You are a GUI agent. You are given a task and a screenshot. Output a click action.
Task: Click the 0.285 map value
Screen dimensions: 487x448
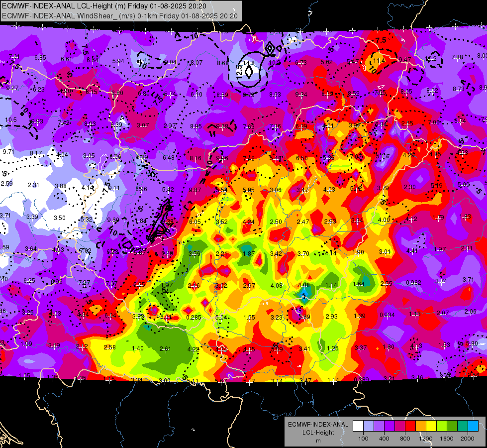[x=194, y=318]
